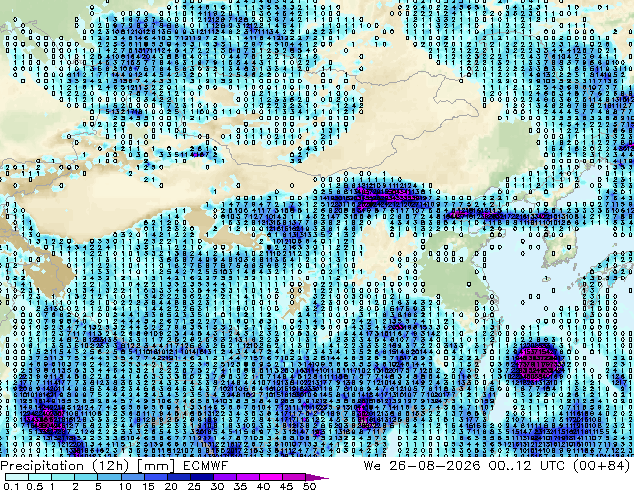Click the '(00+84)' forecast offset text
Viewport: 634px width, 490px height.
pos(601,466)
